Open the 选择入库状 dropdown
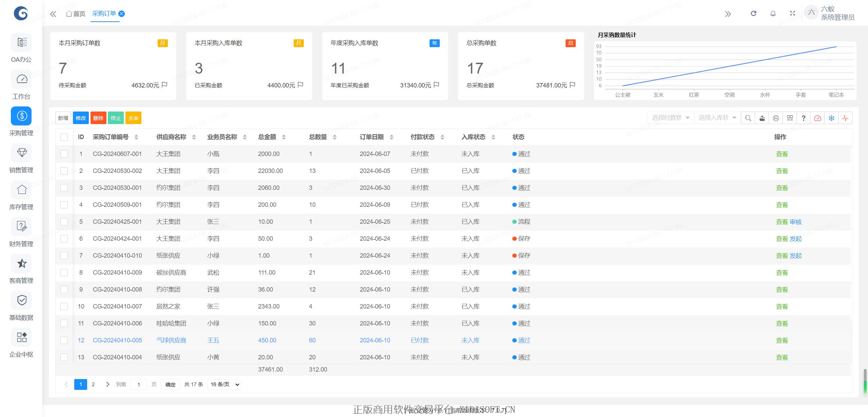 (717, 118)
